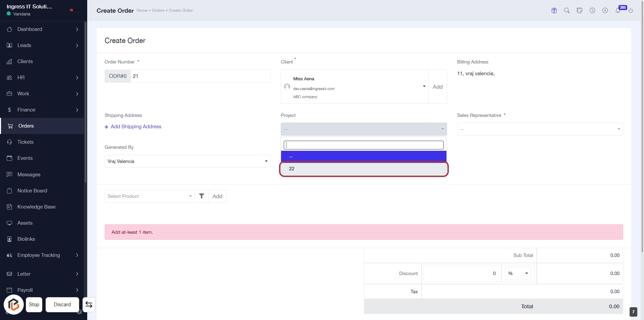Open the Generated By dropdown
This screenshot has width=644, height=320.
coord(187,161)
